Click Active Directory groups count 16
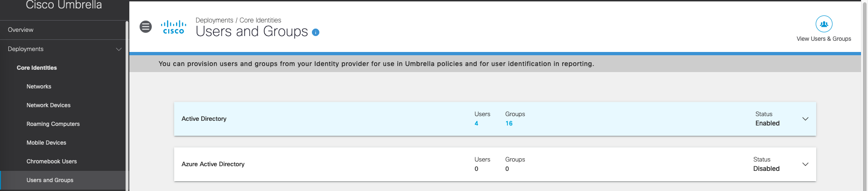This screenshot has height=191, width=868. tap(509, 124)
